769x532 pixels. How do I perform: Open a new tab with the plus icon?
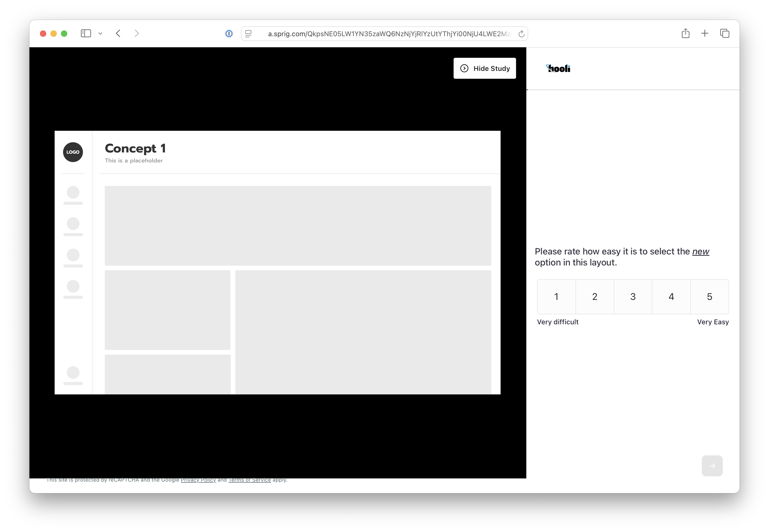pyautogui.click(x=705, y=33)
